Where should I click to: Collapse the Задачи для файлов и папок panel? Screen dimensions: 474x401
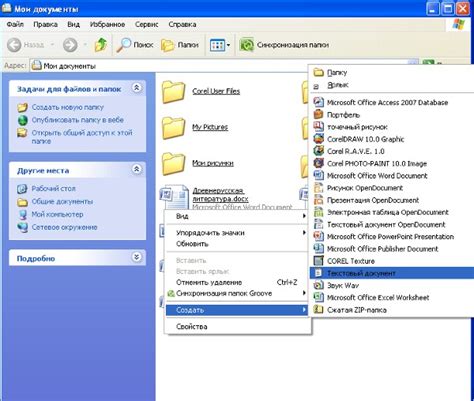pos(136,88)
